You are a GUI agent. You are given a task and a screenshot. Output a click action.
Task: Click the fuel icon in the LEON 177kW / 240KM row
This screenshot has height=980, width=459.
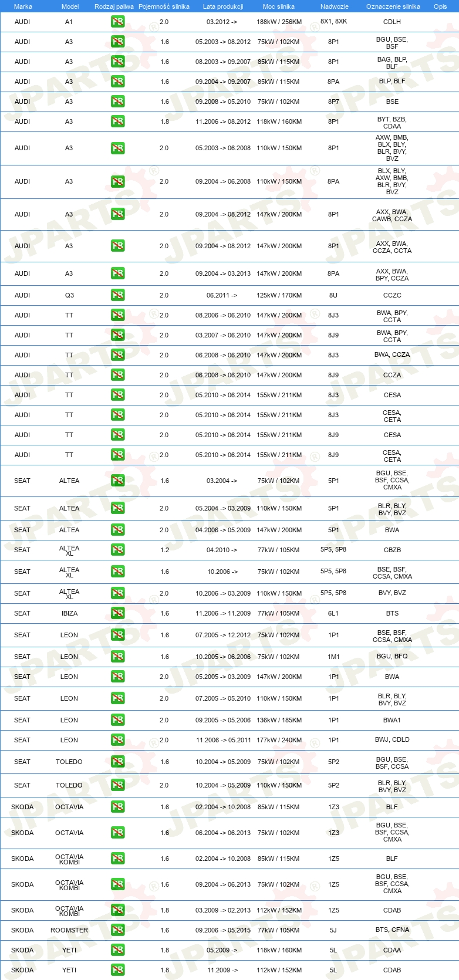pyautogui.click(x=117, y=740)
